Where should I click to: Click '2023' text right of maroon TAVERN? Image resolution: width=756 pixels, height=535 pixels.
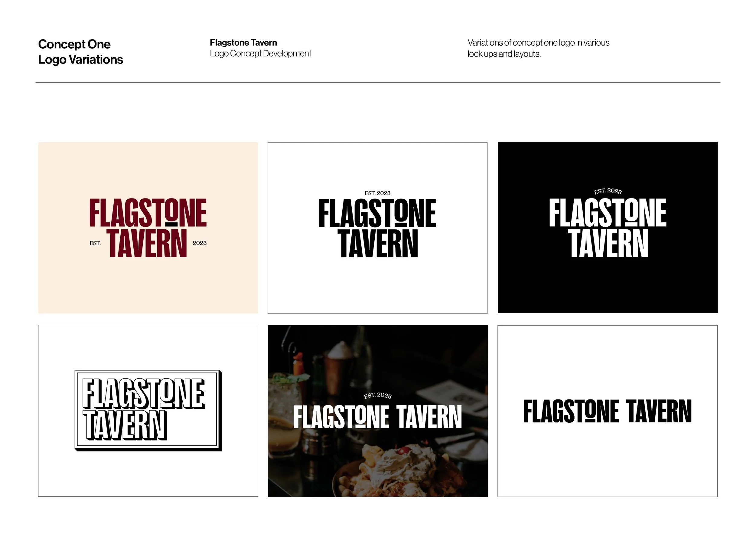(x=200, y=243)
